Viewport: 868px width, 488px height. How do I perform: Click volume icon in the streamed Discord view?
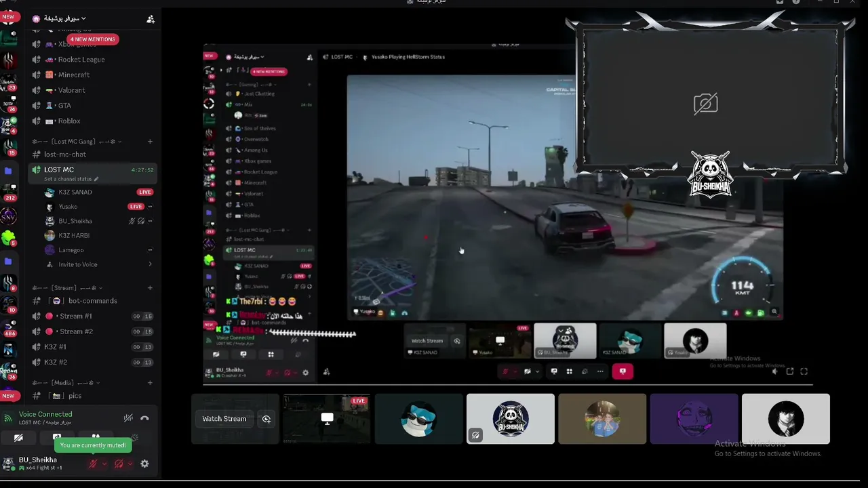click(775, 371)
